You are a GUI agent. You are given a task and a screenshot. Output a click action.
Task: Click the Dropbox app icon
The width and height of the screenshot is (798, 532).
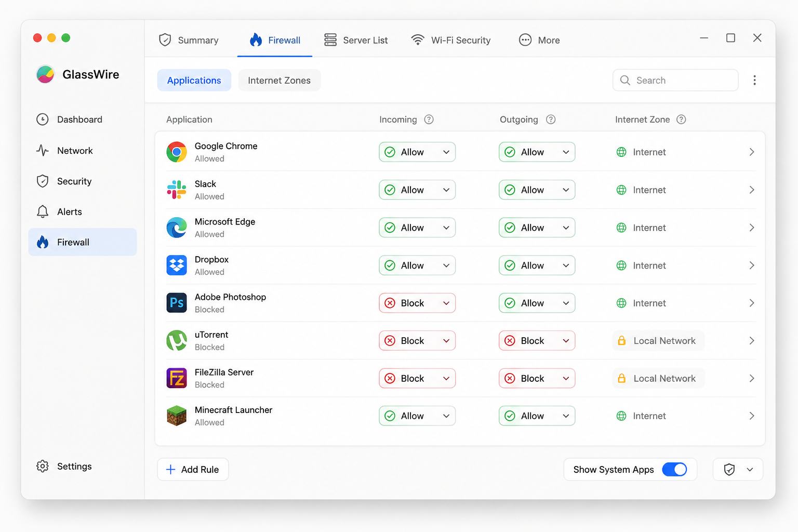point(177,265)
